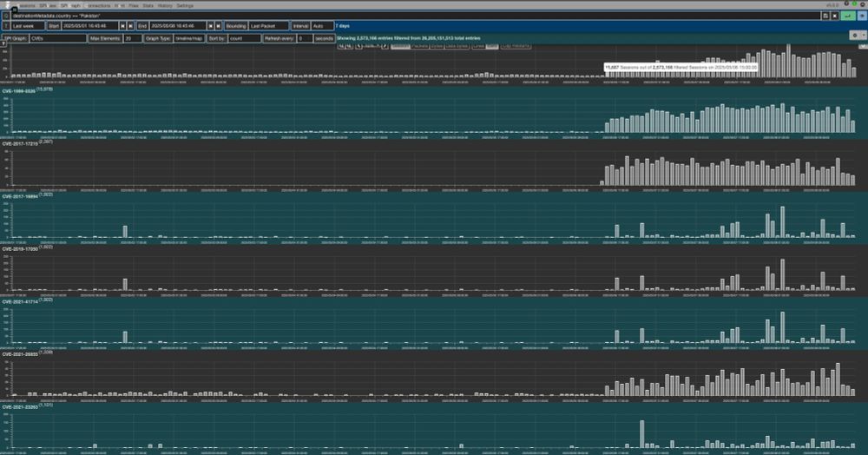Image resolution: width=868 pixels, height=455 pixels.
Task: Click the CVE-2021-41714 graph title
Action: click(20, 302)
